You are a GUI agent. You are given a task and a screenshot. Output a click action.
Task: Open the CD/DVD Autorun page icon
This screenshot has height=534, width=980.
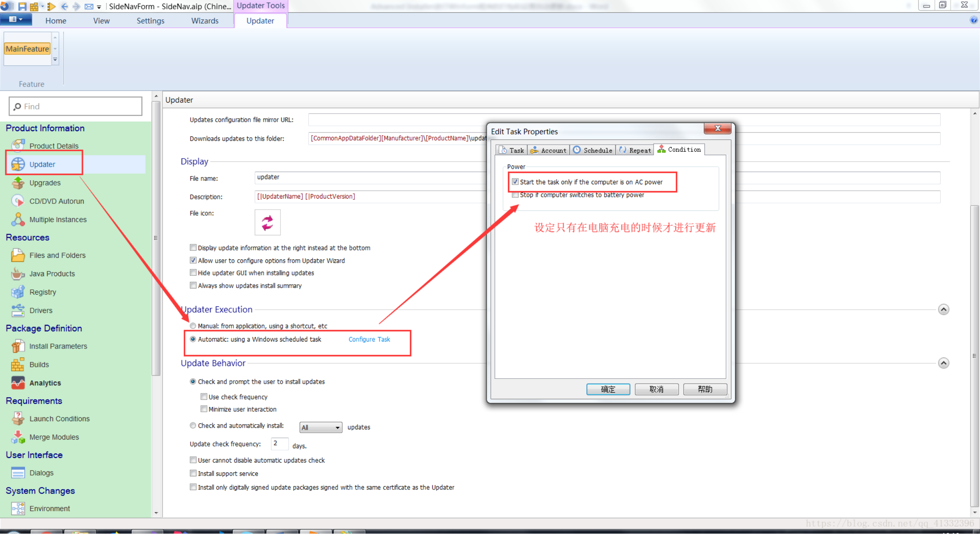18,201
